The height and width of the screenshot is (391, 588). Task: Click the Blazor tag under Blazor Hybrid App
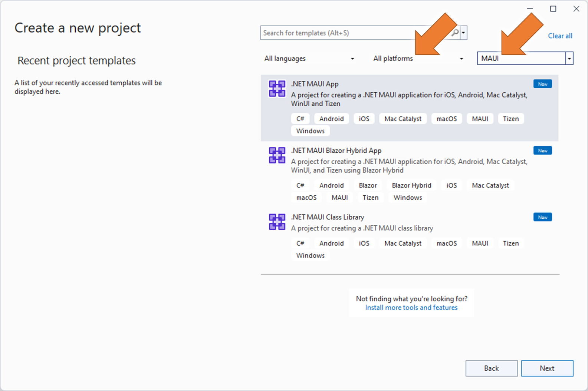[x=368, y=185]
